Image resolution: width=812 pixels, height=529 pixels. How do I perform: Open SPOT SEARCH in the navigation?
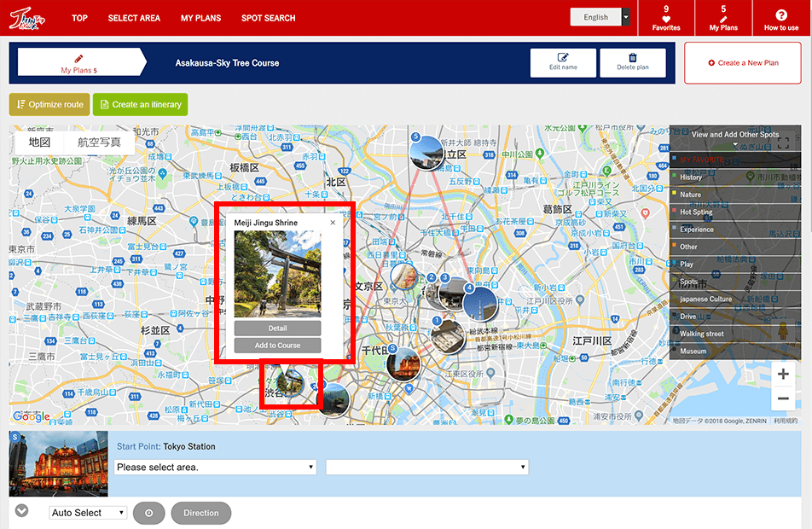(x=268, y=18)
